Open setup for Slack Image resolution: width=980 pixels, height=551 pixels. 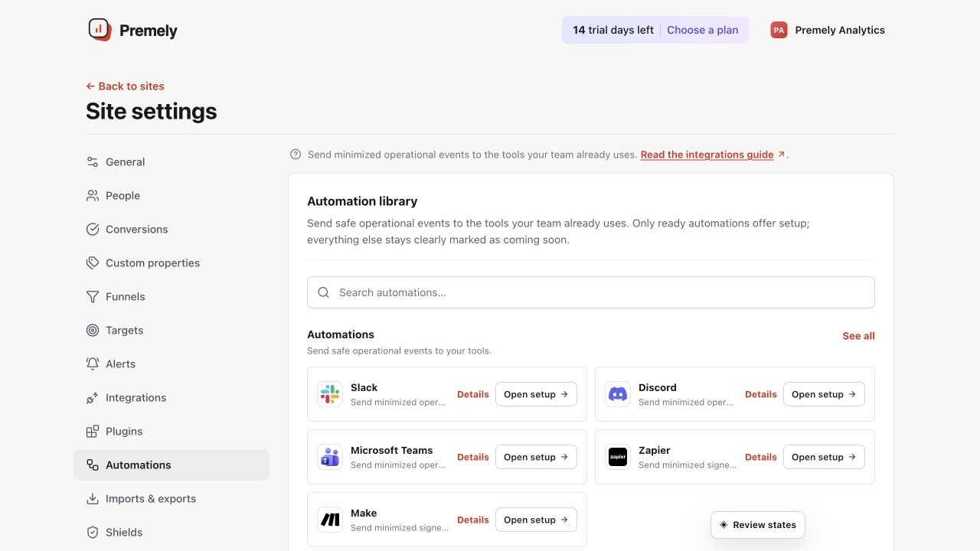pyautogui.click(x=536, y=394)
